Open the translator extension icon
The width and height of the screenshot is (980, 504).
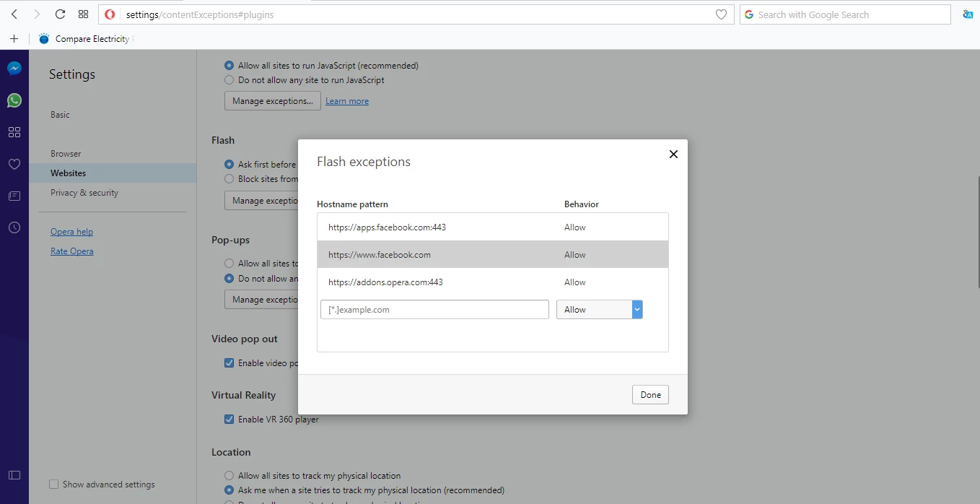click(x=968, y=14)
